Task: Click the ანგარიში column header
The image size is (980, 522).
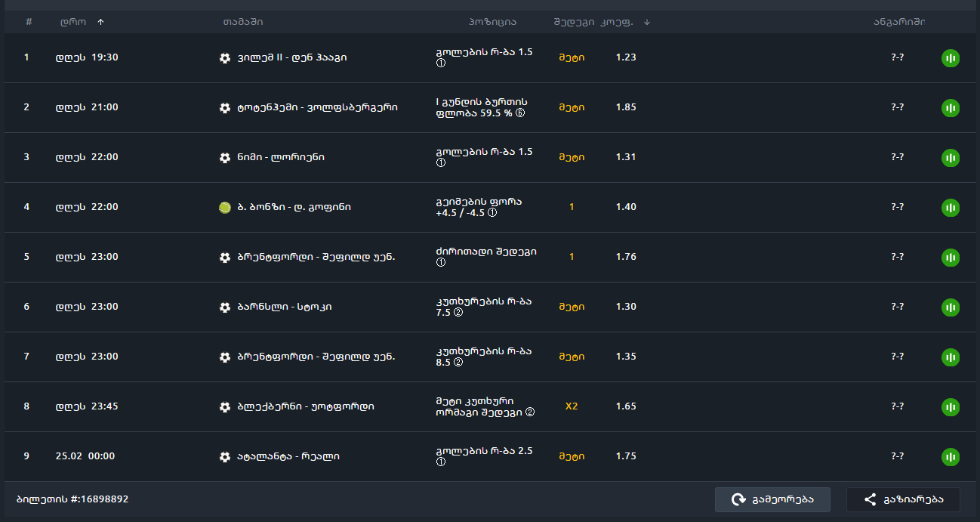Action: tap(899, 22)
